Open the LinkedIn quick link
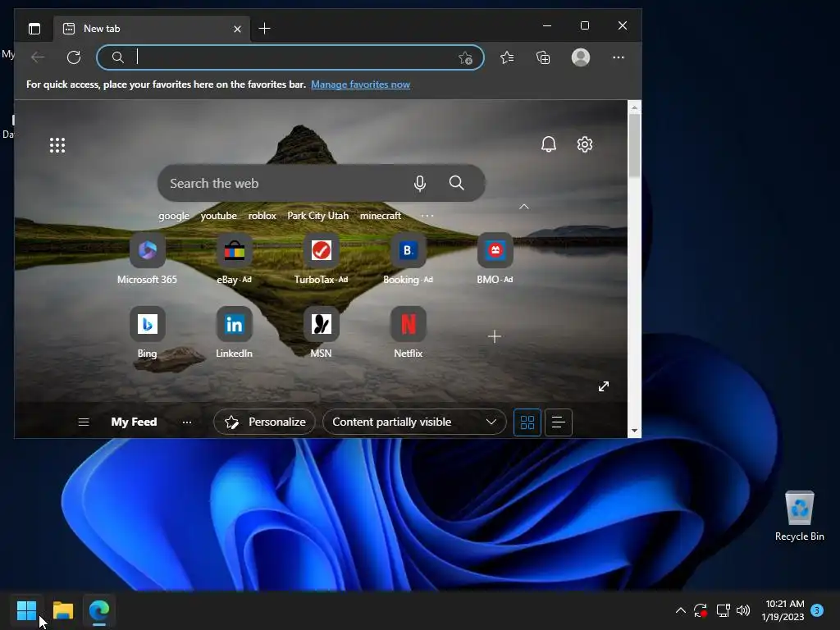This screenshot has width=840, height=630. coord(234,332)
